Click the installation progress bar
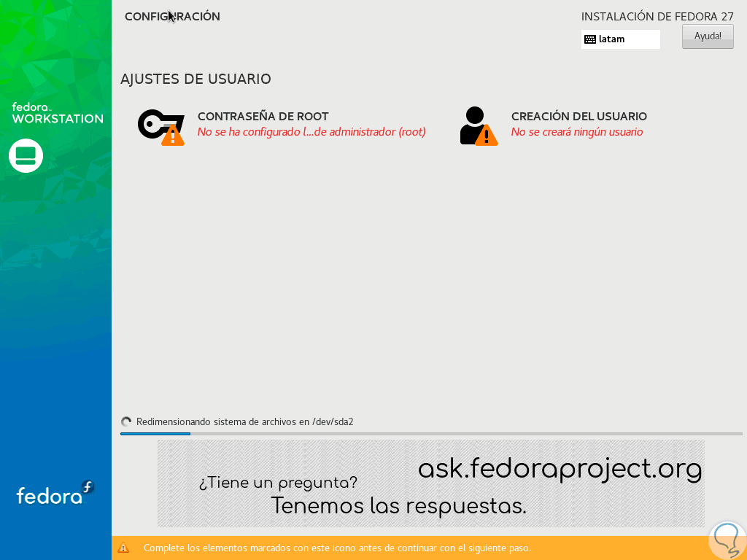This screenshot has height=560, width=747. (x=431, y=434)
